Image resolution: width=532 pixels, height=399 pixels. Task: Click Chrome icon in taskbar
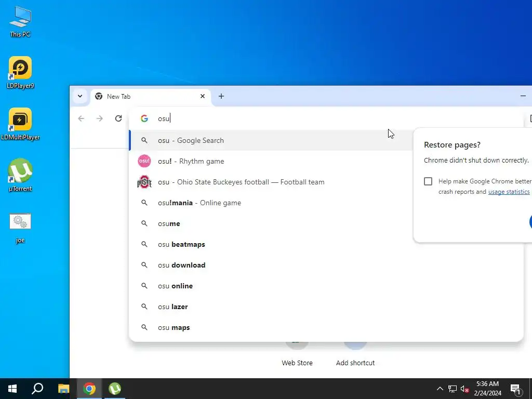(x=89, y=389)
